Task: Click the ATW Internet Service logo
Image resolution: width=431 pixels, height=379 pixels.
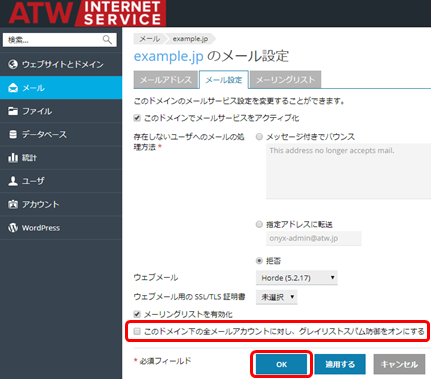Action: click(86, 13)
